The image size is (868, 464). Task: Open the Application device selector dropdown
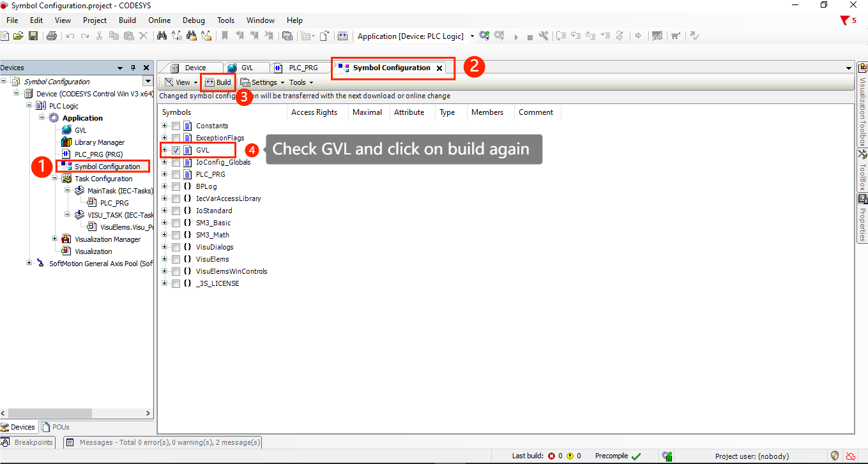(x=473, y=36)
